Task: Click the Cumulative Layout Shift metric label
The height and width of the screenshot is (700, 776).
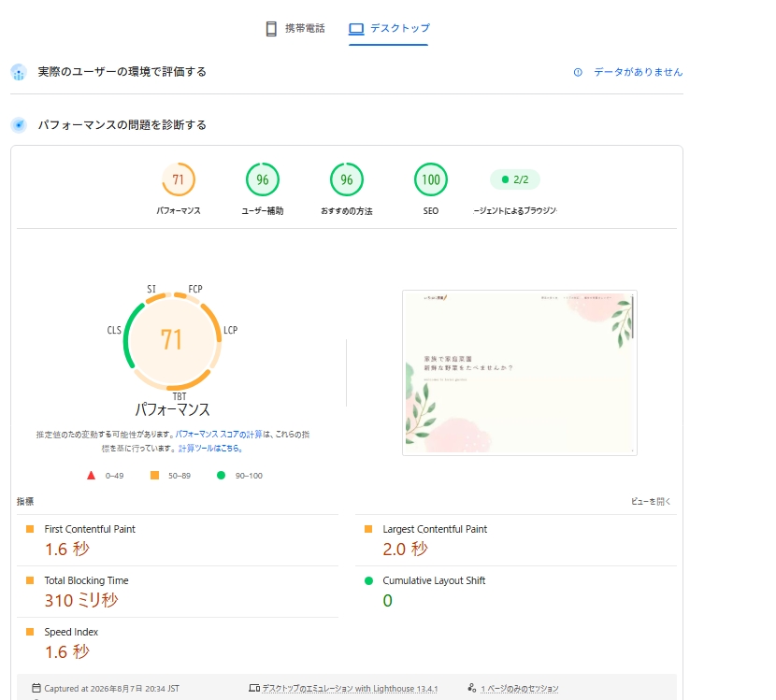Action: point(434,580)
